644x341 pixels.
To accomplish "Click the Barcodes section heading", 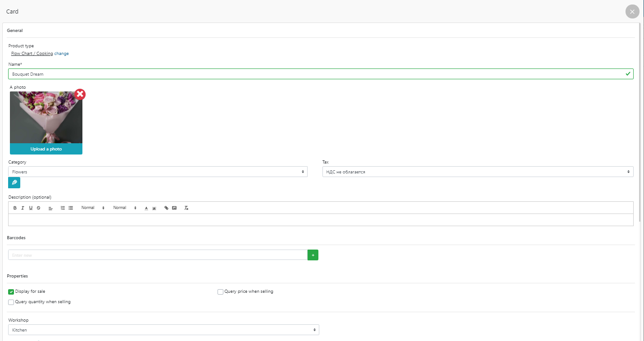I will (16, 237).
